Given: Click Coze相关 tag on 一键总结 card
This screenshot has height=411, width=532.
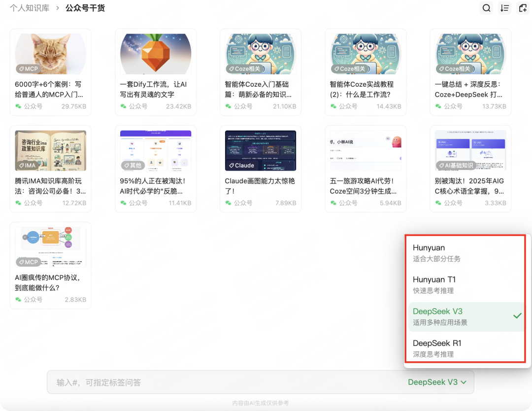Looking at the screenshot, I should [x=455, y=68].
